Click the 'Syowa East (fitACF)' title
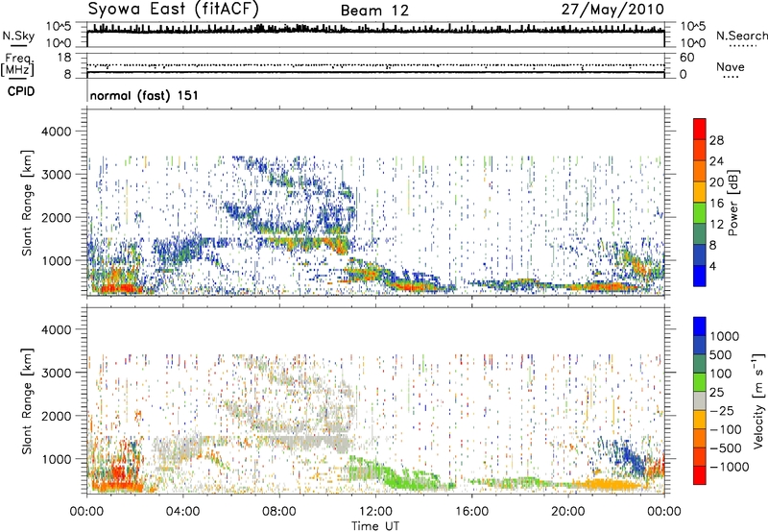The width and height of the screenshot is (768, 532). tap(174, 9)
